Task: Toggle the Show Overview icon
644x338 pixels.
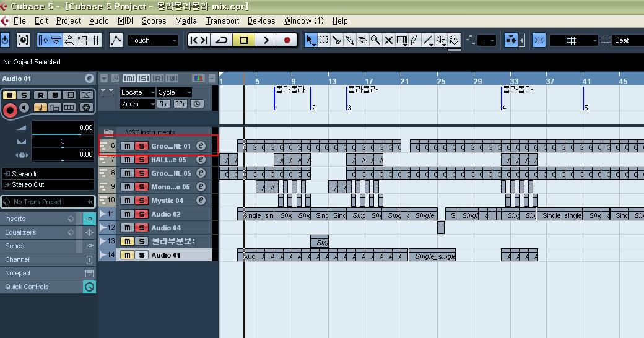Action: point(69,40)
